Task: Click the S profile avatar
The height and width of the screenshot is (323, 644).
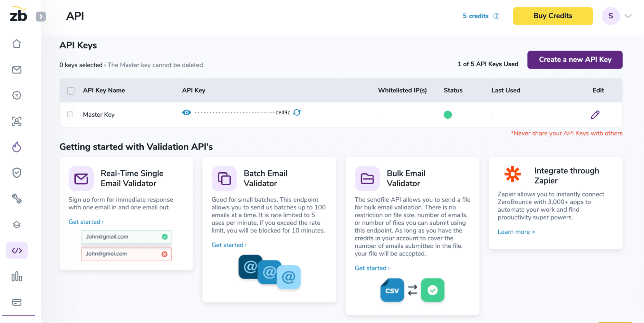Action: (x=610, y=16)
